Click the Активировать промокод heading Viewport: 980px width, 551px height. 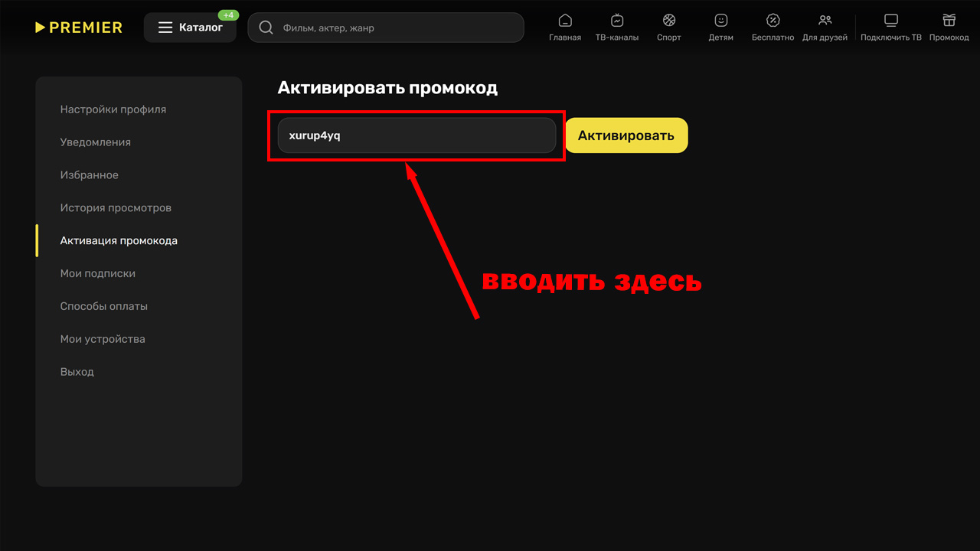point(387,88)
